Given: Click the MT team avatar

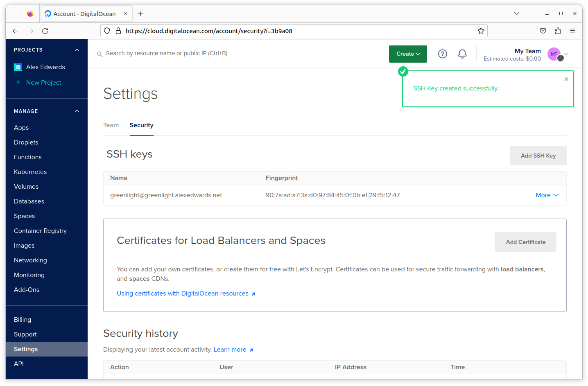Looking at the screenshot, I should (554, 54).
